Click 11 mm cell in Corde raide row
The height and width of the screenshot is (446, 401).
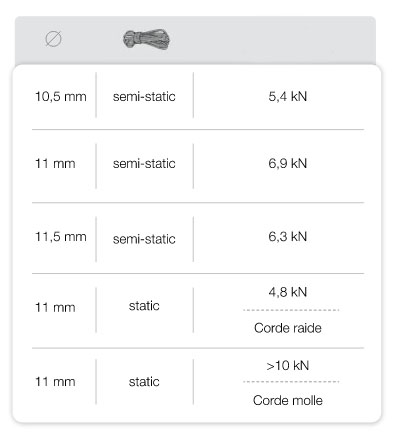(55, 307)
